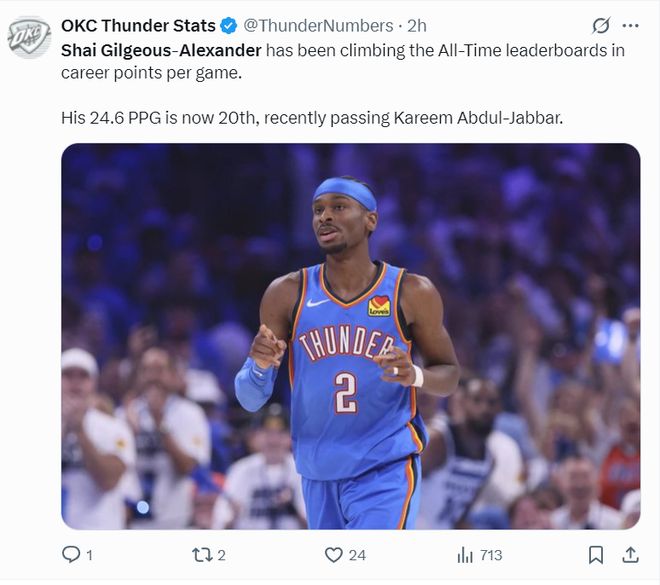Click the repost count of 2

[x=221, y=555]
